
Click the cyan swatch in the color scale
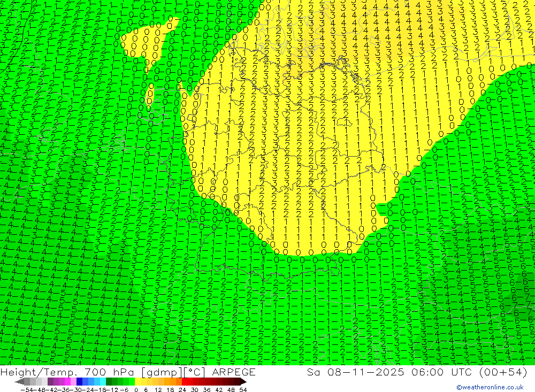(x=103, y=381)
